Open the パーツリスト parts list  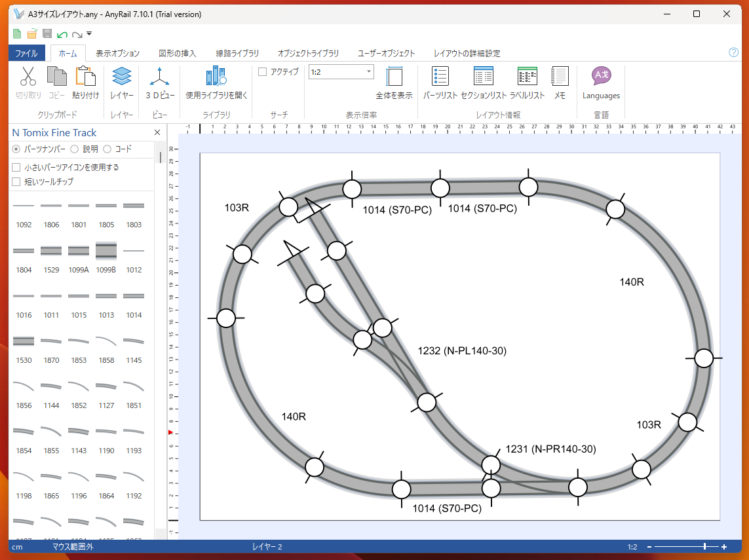(x=440, y=83)
